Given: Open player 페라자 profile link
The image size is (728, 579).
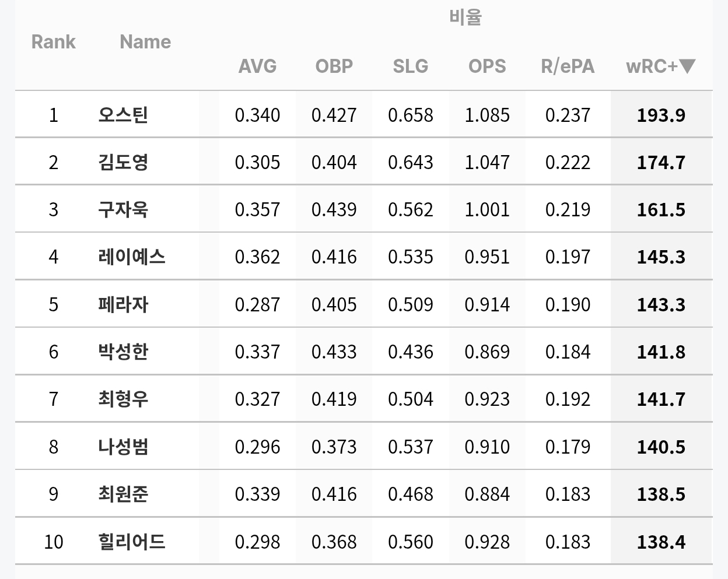Looking at the screenshot, I should click(x=123, y=304).
